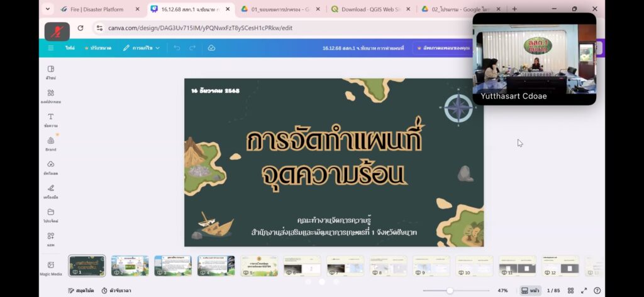Open the Uploads panel in sidebar
The width and height of the screenshot is (644, 297).
pyautogui.click(x=50, y=167)
